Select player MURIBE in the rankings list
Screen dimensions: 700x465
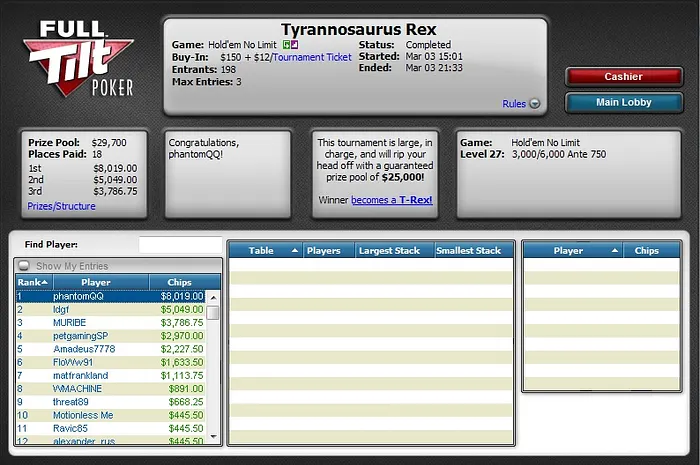tap(70, 323)
